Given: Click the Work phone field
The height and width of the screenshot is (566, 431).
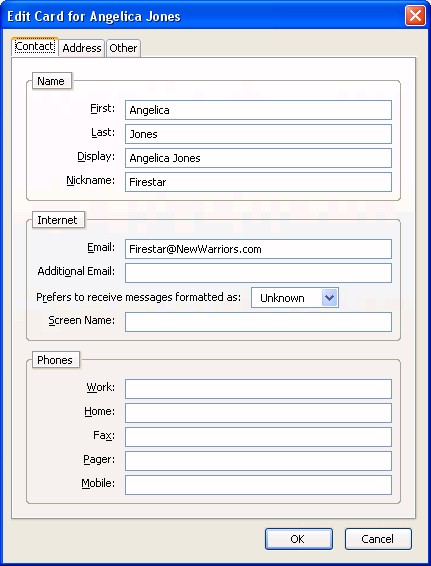Looking at the screenshot, I should pos(258,389).
